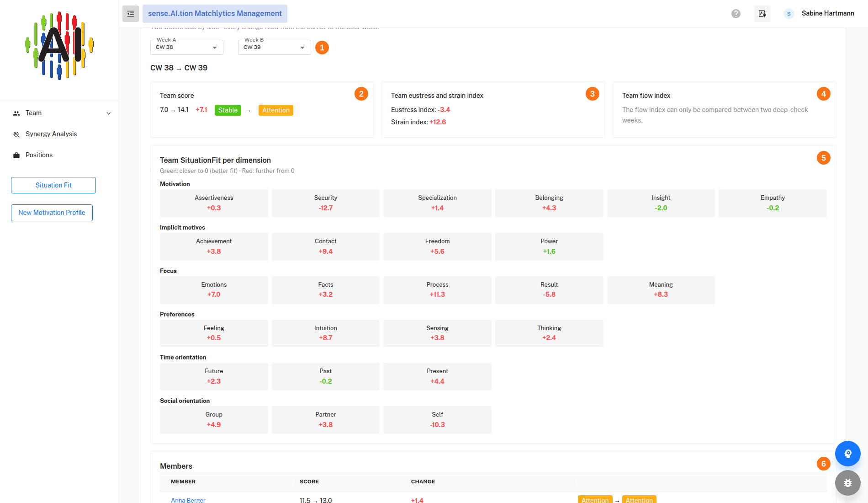This screenshot has width=868, height=503.
Task: Click the Team flow index heading
Action: [646, 96]
